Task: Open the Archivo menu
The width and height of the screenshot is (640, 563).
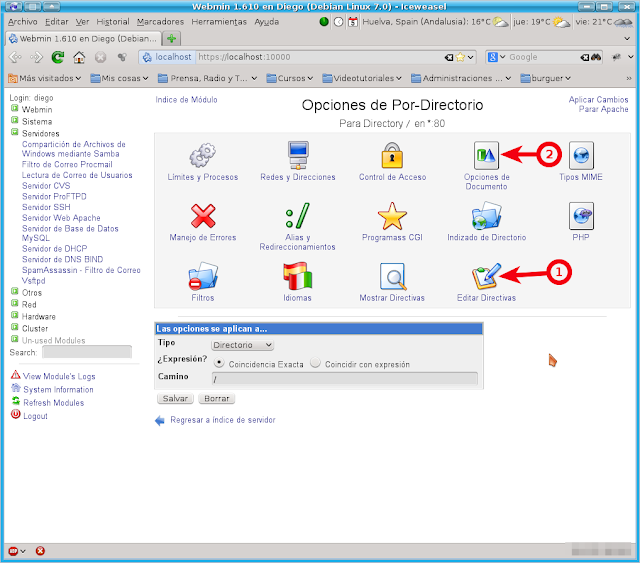Action: pyautogui.click(x=22, y=22)
